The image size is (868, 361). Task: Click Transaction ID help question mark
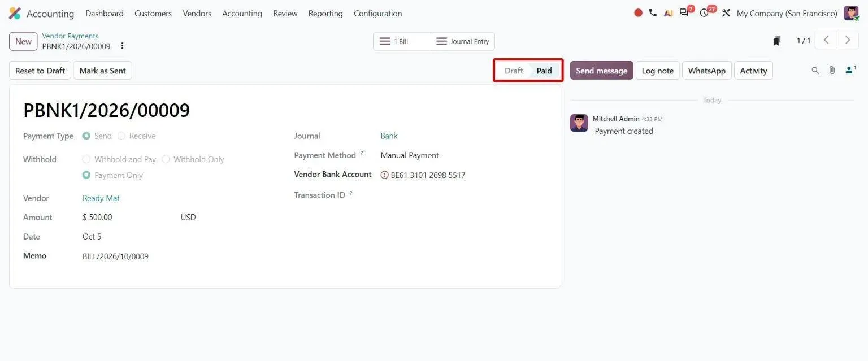(x=351, y=193)
